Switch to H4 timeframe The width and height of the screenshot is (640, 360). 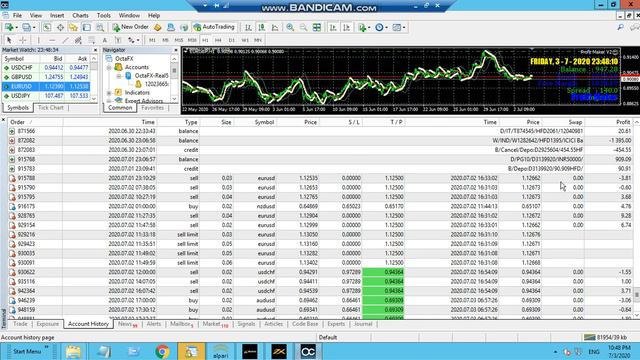click(218, 40)
